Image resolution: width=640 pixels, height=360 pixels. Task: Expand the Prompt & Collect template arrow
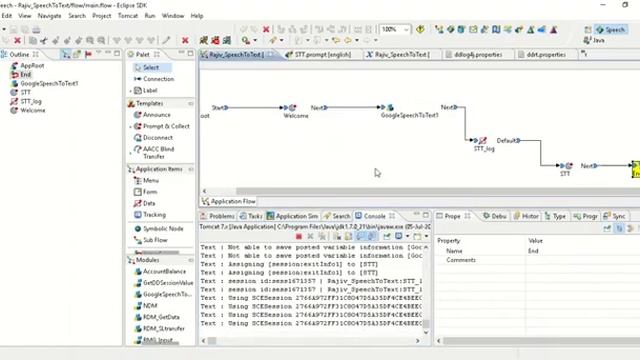pyautogui.click(x=131, y=127)
